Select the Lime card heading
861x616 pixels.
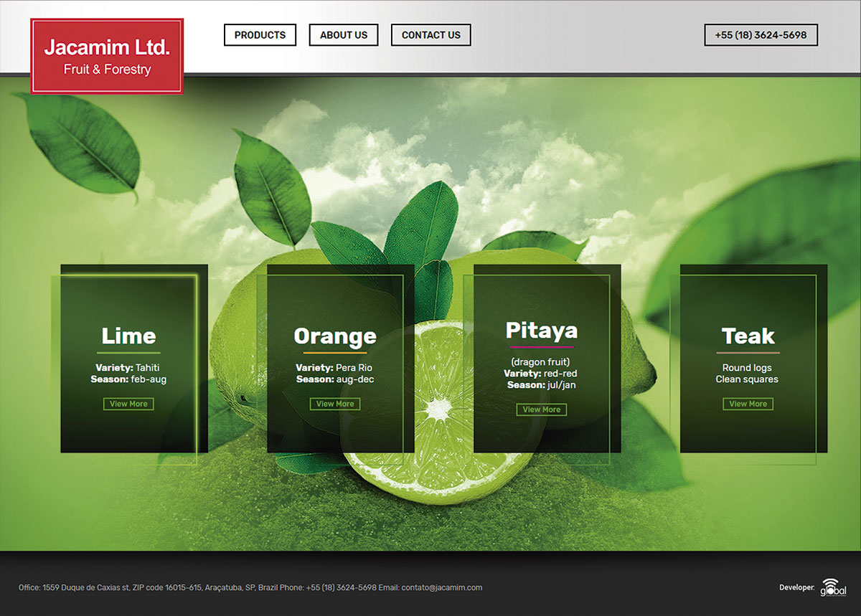tap(128, 336)
